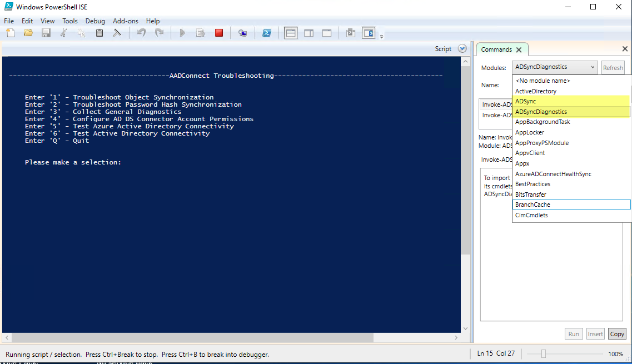
Task: Click the Refresh button
Action: click(613, 68)
